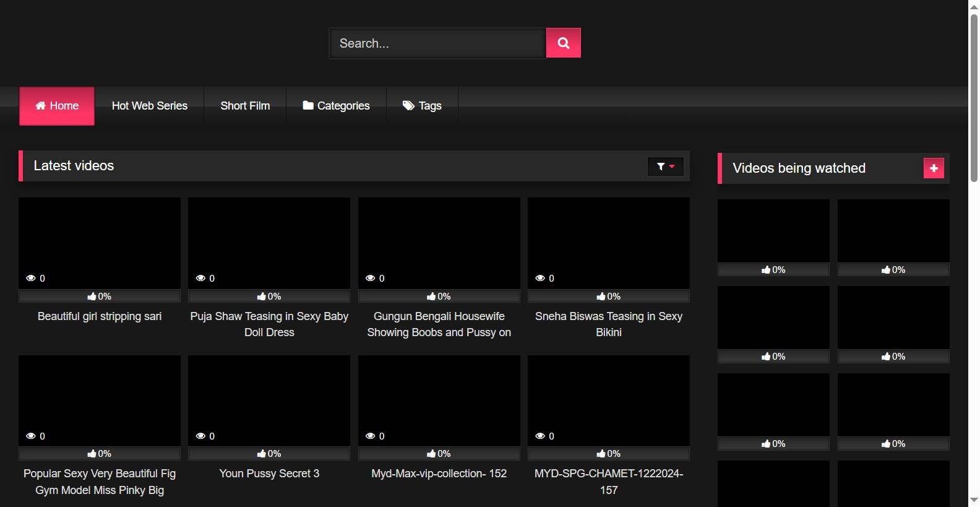Open the filter dropdown in Latest videos header
The image size is (980, 507).
click(x=665, y=167)
